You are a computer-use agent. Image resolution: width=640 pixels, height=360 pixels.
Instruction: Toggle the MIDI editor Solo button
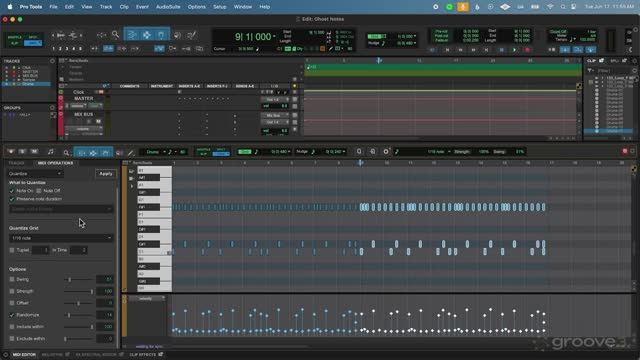pyautogui.click(x=23, y=151)
